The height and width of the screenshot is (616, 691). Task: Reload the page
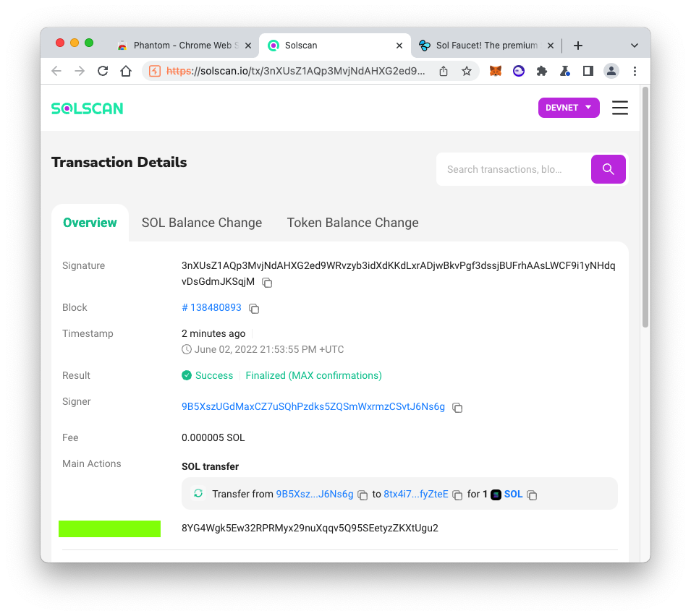coord(103,71)
